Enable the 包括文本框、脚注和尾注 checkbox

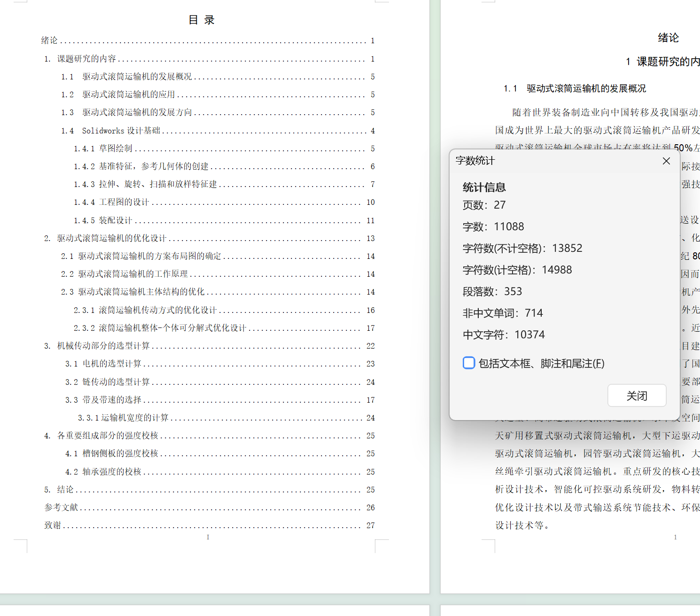point(469,363)
